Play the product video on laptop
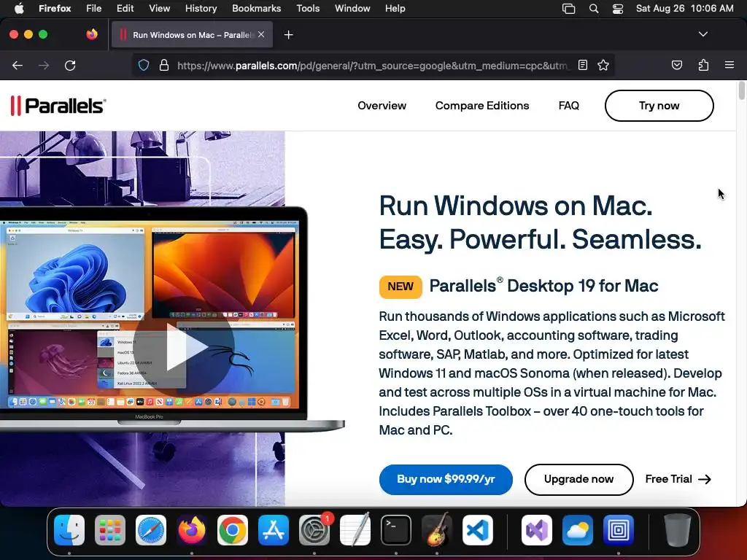The image size is (747, 560). pyautogui.click(x=183, y=346)
